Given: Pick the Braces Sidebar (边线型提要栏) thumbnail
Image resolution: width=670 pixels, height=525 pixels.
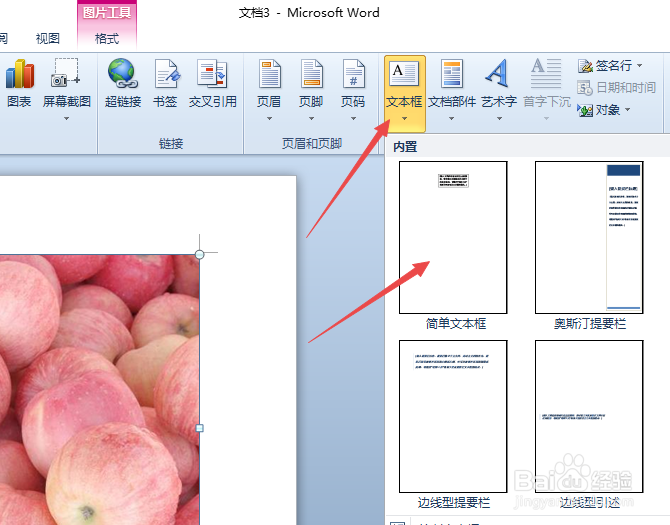Looking at the screenshot, I should [x=453, y=416].
